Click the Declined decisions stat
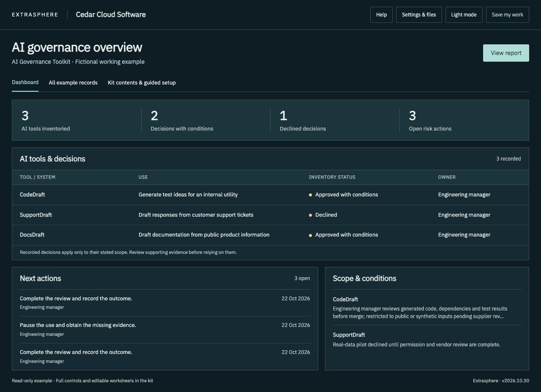 (335, 120)
